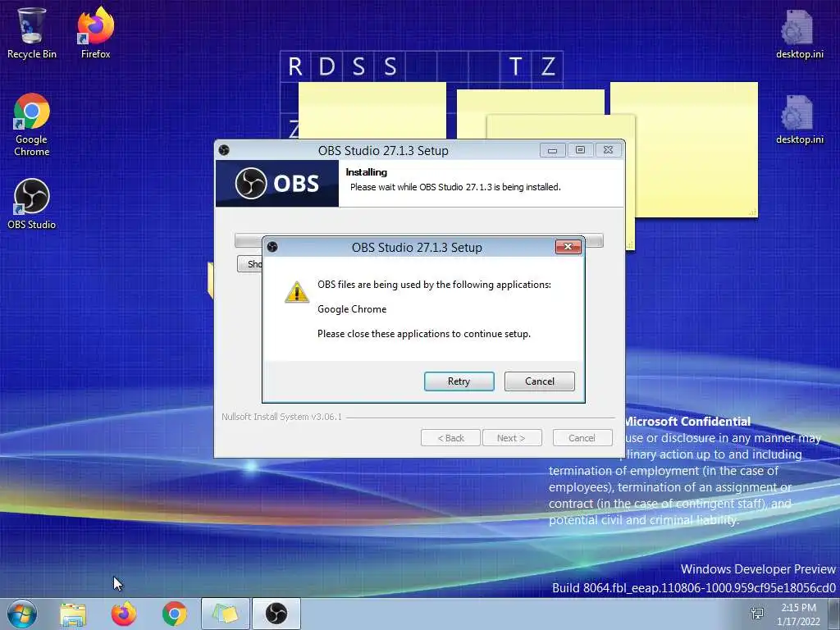
Task: Select the lower desktop.ini file icon
Action: click(799, 120)
